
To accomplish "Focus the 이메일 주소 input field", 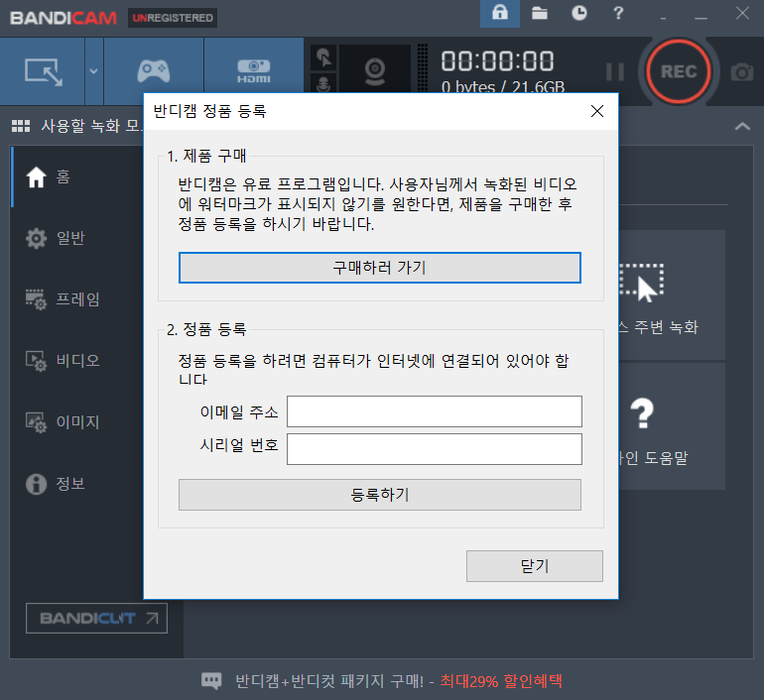I will 435,411.
